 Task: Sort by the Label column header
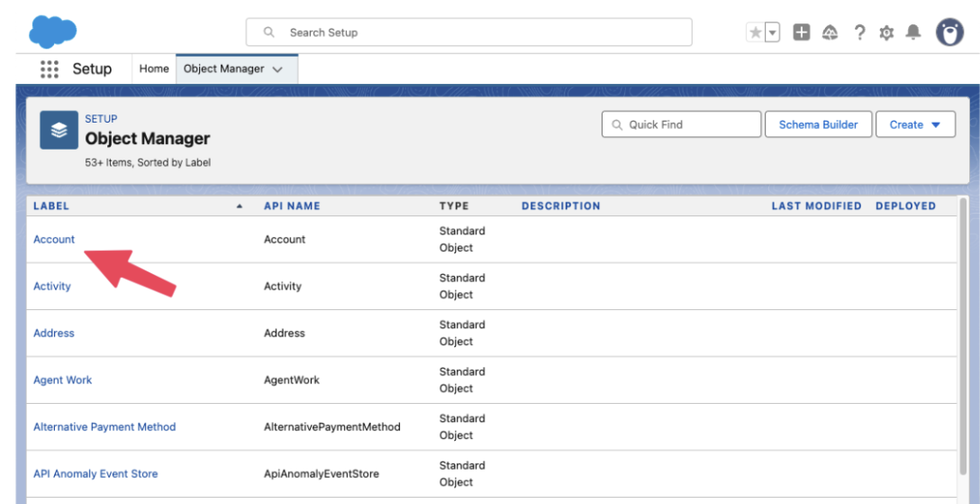tap(51, 206)
